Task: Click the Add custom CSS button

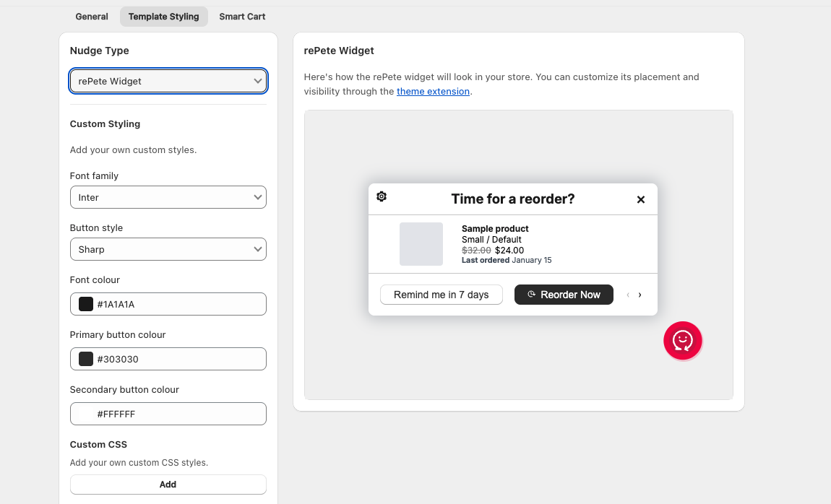Action: pos(168,485)
